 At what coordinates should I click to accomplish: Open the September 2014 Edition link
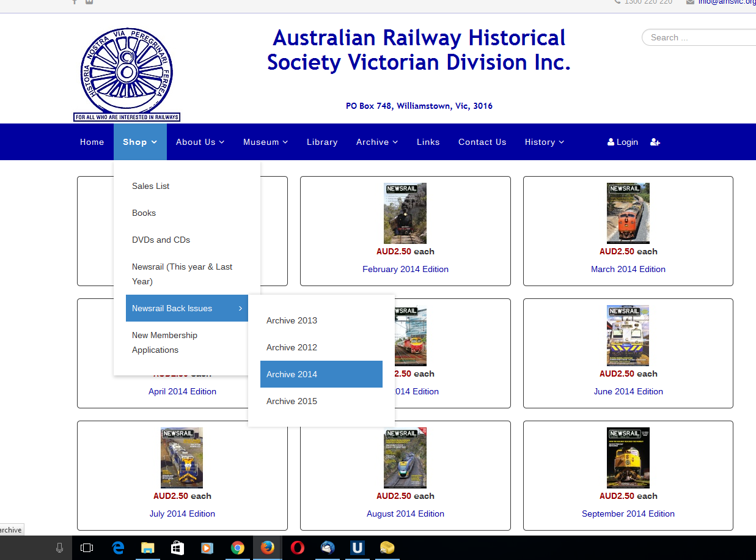[628, 514]
